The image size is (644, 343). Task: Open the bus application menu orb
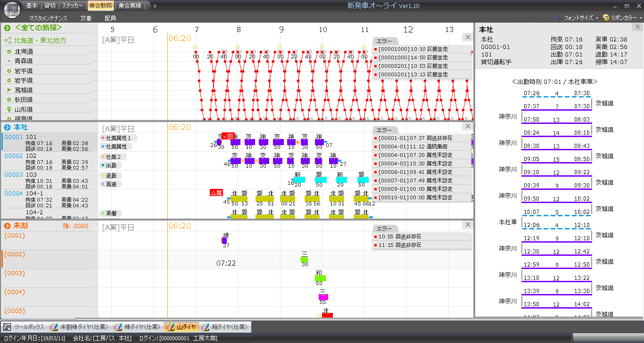pyautogui.click(x=12, y=9)
